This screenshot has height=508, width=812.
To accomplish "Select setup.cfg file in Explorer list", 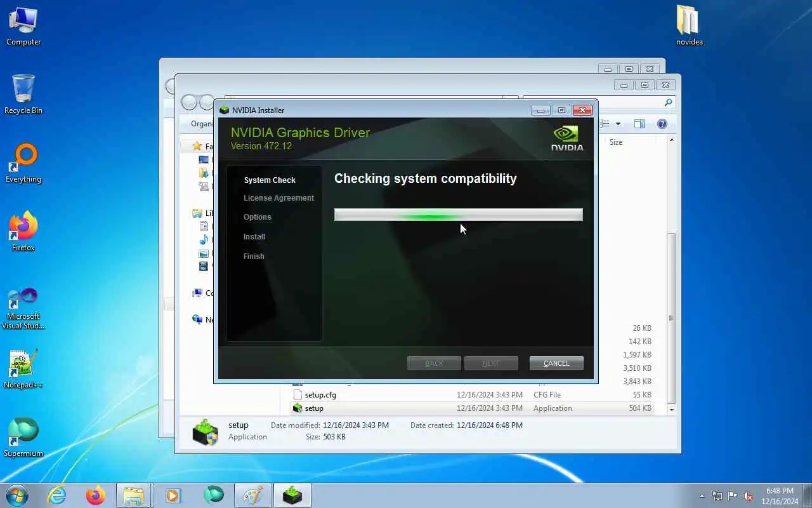I will 320,395.
